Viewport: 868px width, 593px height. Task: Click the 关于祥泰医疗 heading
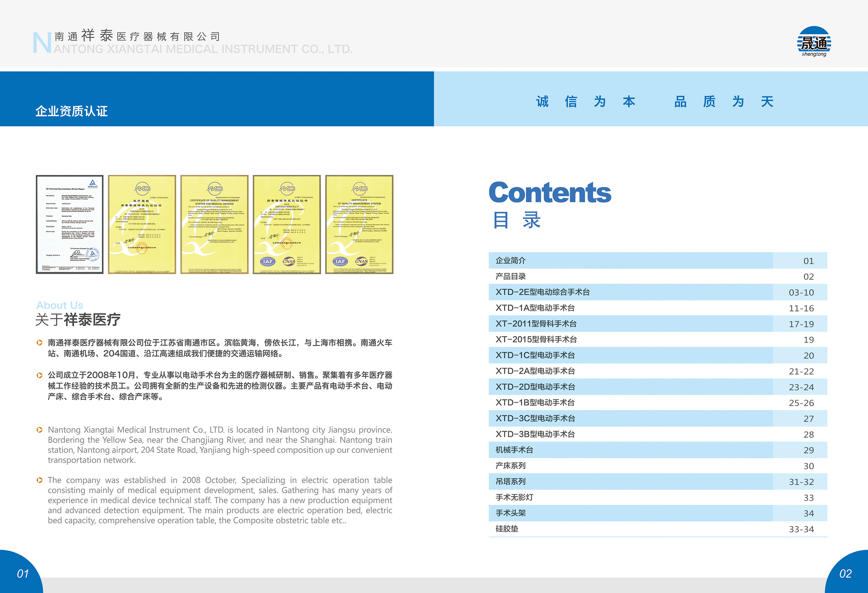(x=78, y=320)
